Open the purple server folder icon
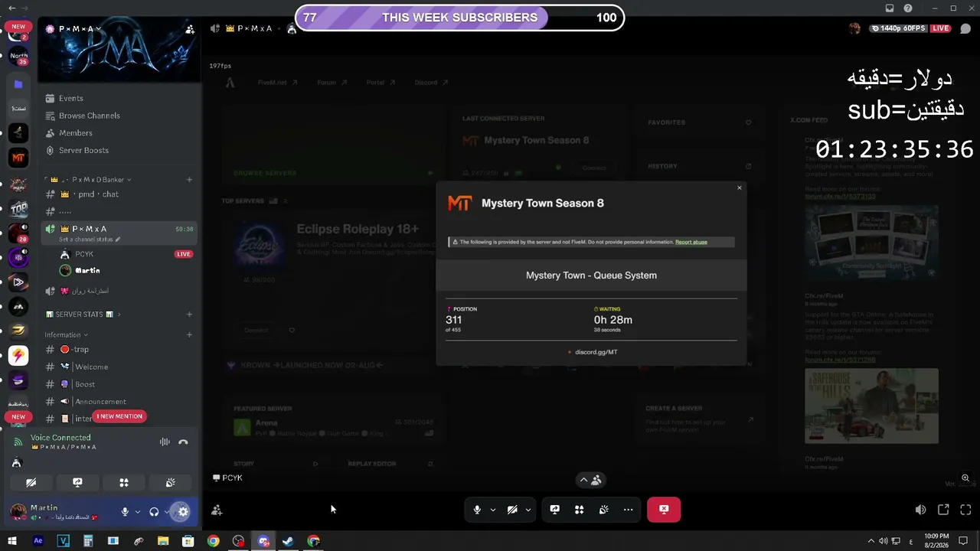The height and width of the screenshot is (551, 980). pyautogui.click(x=18, y=83)
